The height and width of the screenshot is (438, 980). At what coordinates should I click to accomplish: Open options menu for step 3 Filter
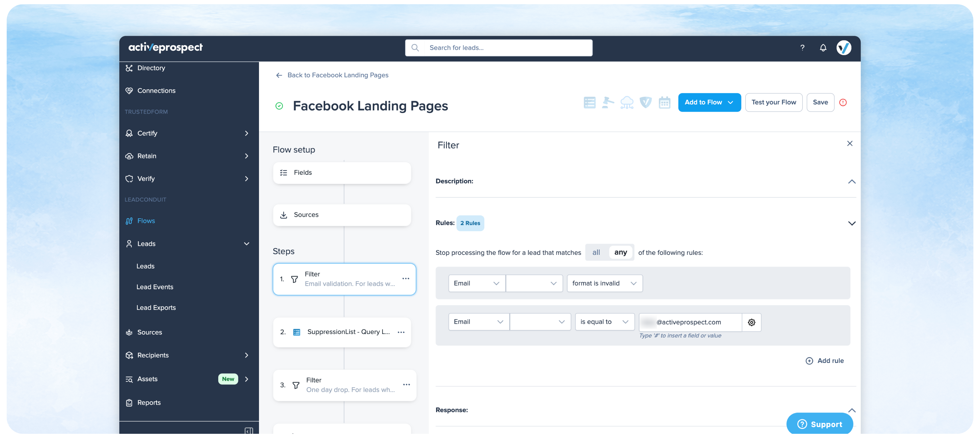(406, 384)
